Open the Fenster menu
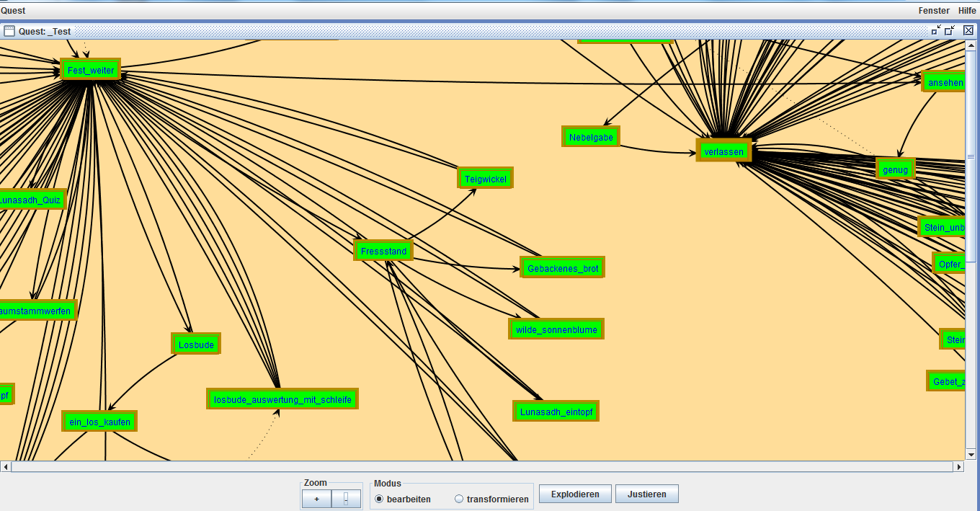 [933, 10]
